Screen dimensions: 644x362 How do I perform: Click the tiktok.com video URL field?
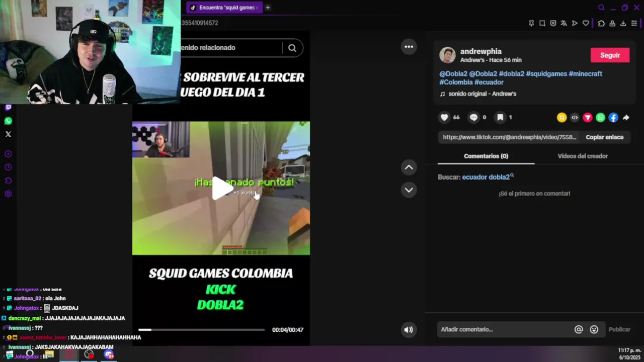(509, 137)
